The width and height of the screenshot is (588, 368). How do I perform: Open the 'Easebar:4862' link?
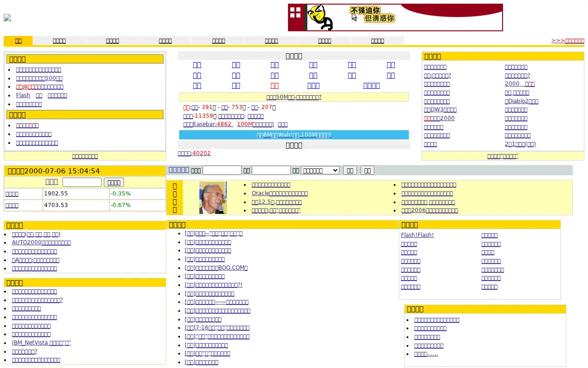208,124
